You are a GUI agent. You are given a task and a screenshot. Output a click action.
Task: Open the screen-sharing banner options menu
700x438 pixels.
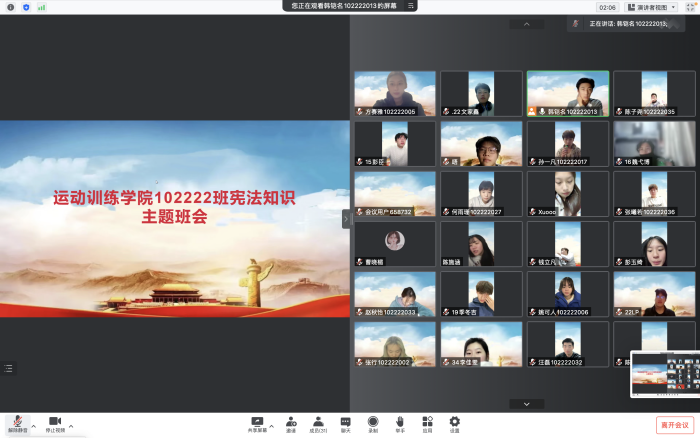point(411,6)
